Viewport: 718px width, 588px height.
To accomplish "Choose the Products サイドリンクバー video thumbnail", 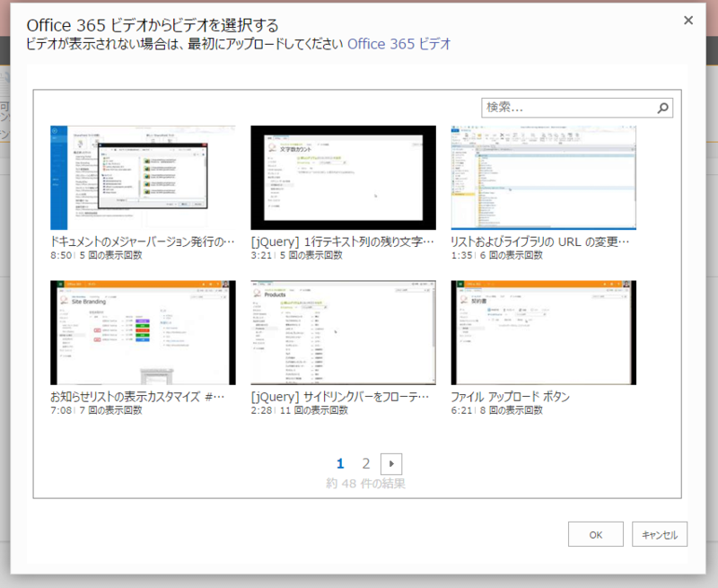I will (344, 332).
